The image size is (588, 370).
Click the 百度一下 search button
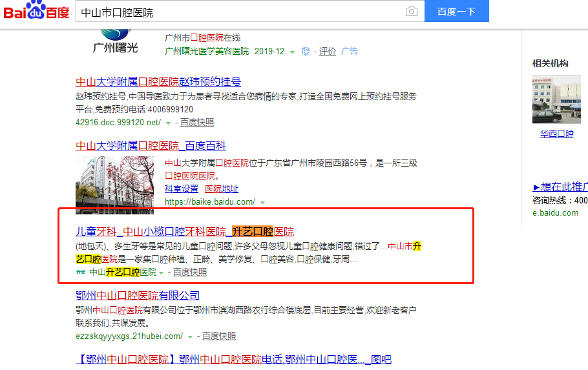[x=457, y=11]
